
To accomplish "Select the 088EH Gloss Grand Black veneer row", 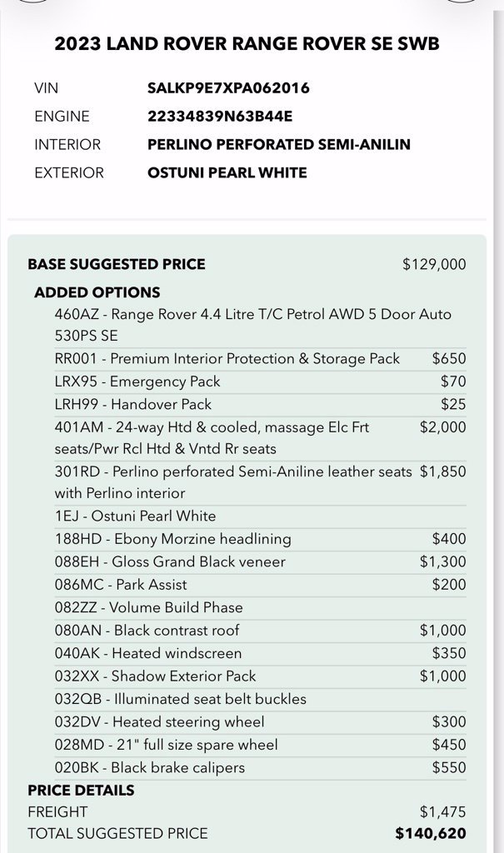I will (260, 562).
